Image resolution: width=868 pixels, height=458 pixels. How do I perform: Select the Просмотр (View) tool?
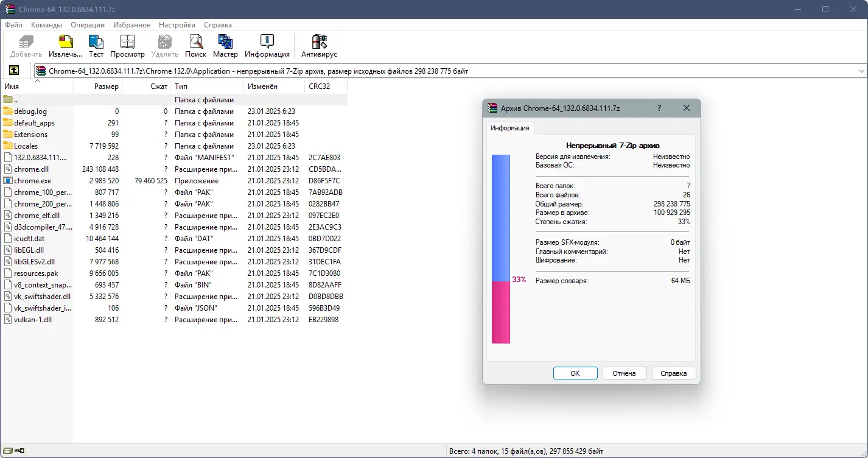(128, 46)
